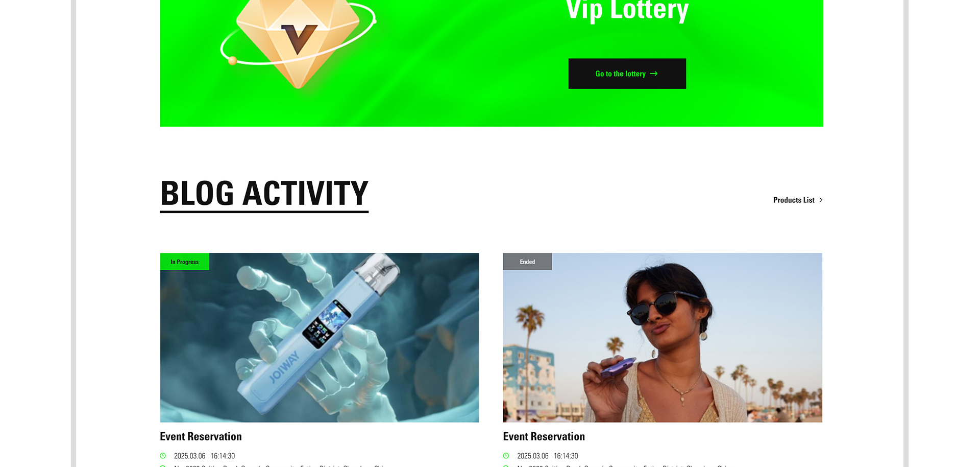
Task: Click the golden VIP diamond icon
Action: [298, 38]
